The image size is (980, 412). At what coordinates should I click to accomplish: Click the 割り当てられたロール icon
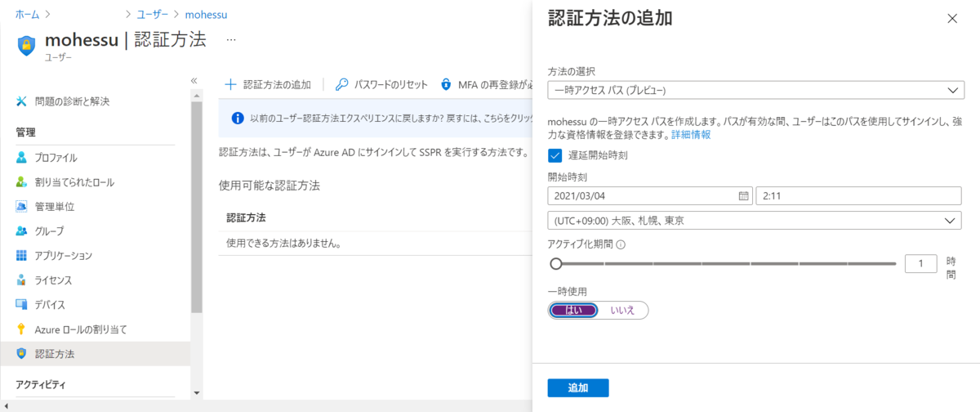pyautogui.click(x=22, y=182)
